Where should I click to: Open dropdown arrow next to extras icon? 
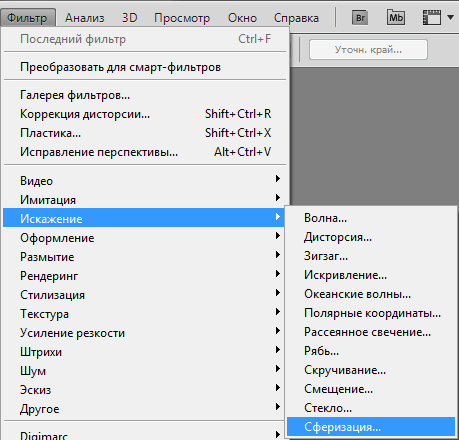point(450,17)
